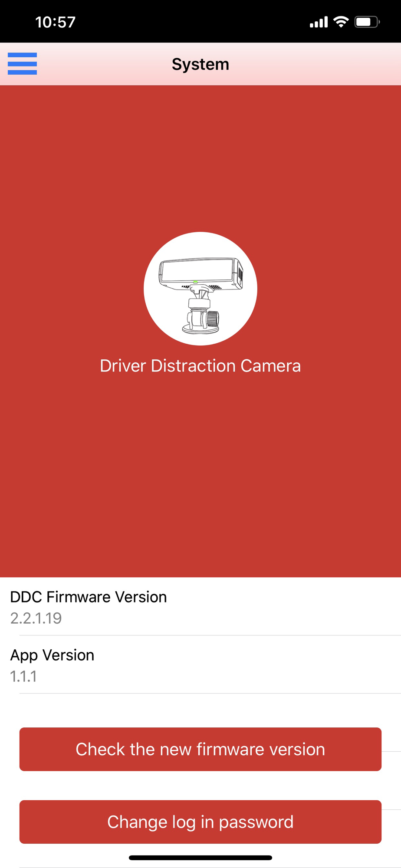This screenshot has width=401, height=868.
Task: Tap the mount's tightening knob in drawing
Action: (213, 319)
